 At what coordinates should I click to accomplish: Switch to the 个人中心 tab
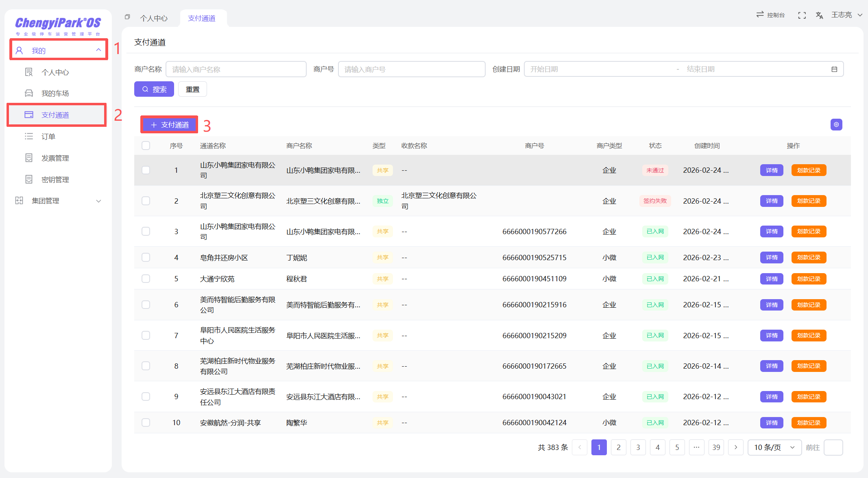154,18
